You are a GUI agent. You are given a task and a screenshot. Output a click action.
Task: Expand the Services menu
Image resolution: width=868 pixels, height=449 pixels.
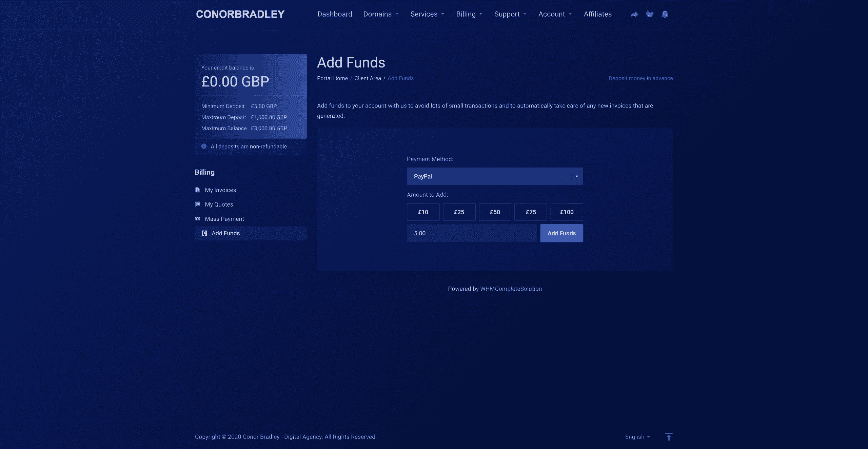pyautogui.click(x=427, y=14)
